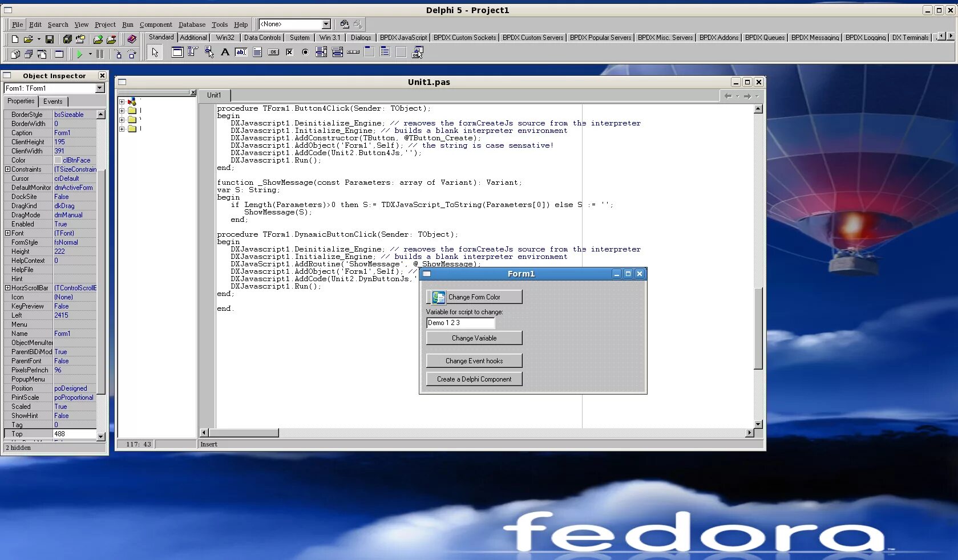Select the MainMenu component icon
Image resolution: width=958 pixels, height=560 pixels.
tap(193, 52)
